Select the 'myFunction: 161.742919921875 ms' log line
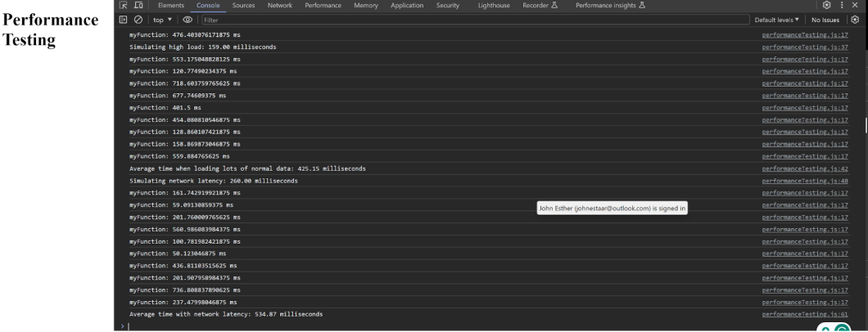This screenshot has width=868, height=332. pyautogui.click(x=185, y=193)
